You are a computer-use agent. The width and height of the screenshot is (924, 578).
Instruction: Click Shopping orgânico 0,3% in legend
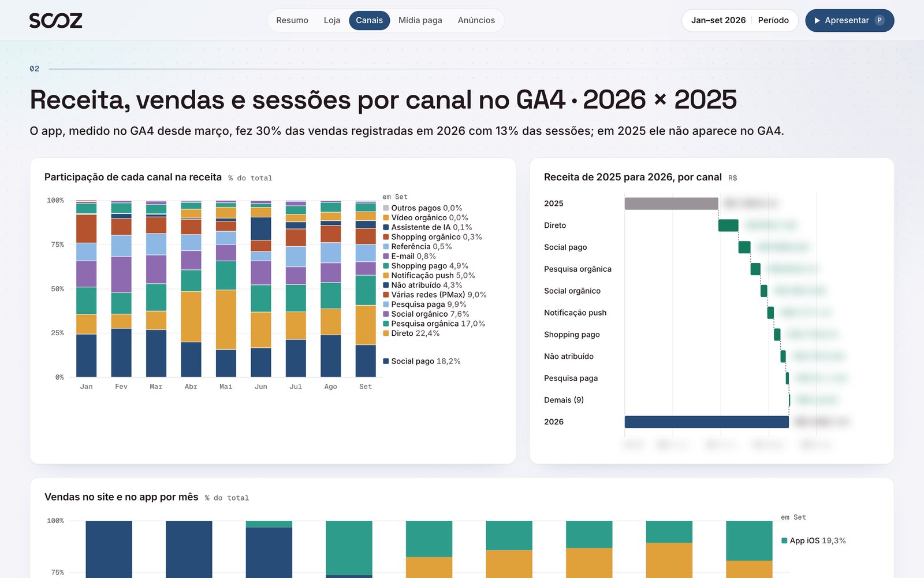click(433, 237)
